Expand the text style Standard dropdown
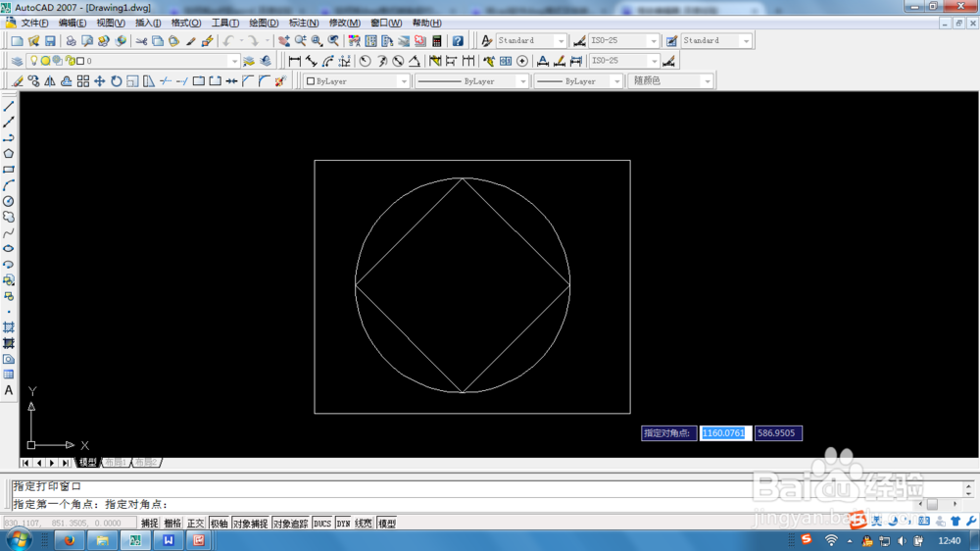This screenshot has height=551, width=980. pyautogui.click(x=561, y=40)
